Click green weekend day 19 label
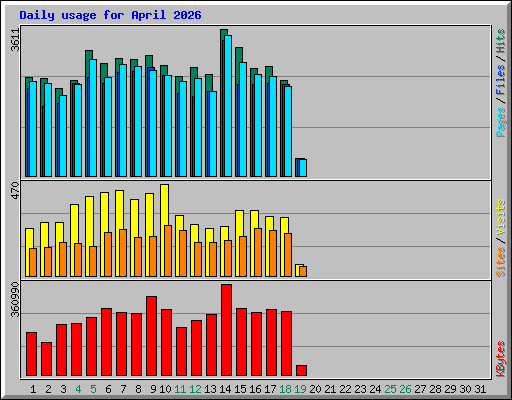 click(301, 389)
